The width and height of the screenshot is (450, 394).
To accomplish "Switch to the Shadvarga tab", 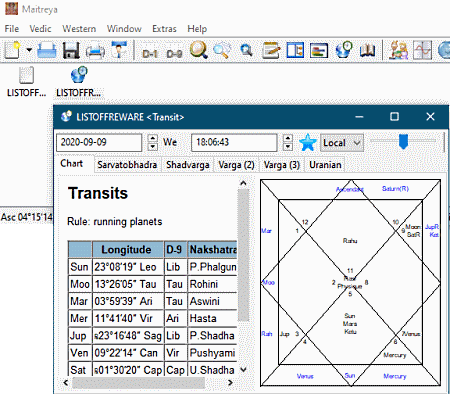I will (x=187, y=165).
